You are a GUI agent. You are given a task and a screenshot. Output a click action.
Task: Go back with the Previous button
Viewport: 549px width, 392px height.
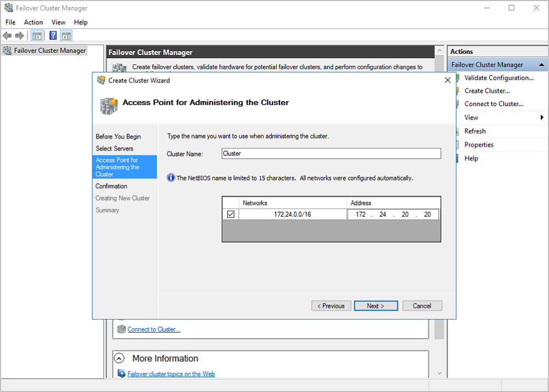coord(331,306)
